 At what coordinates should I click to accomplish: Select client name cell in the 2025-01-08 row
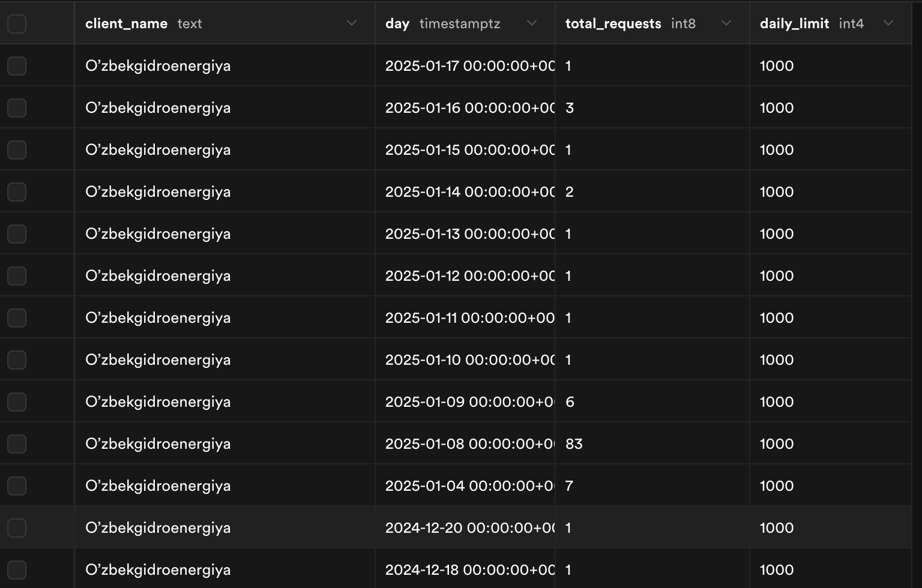(224, 443)
